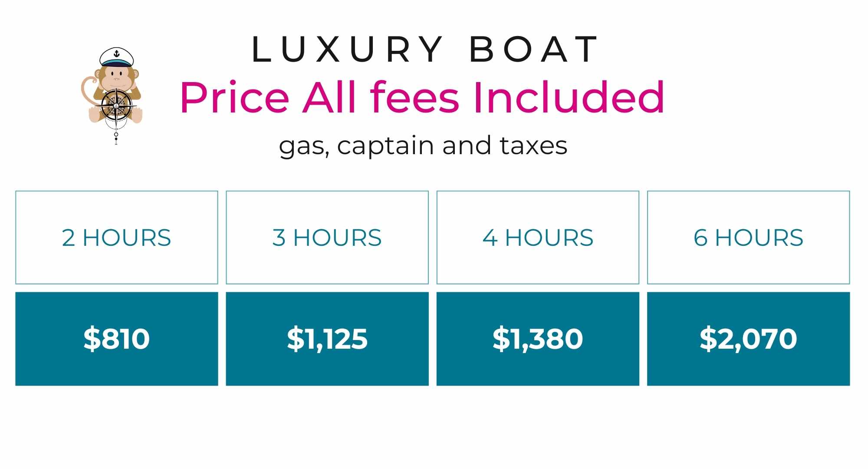This screenshot has width=868, height=469.
Task: Select the 2 HOURS option box
Action: (116, 238)
